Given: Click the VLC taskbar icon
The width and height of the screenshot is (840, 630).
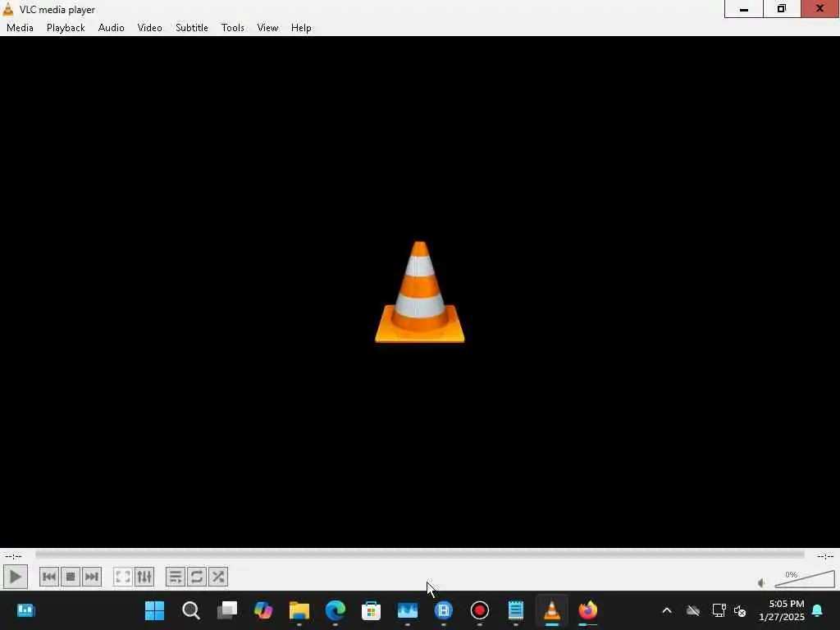Looking at the screenshot, I should point(552,610).
